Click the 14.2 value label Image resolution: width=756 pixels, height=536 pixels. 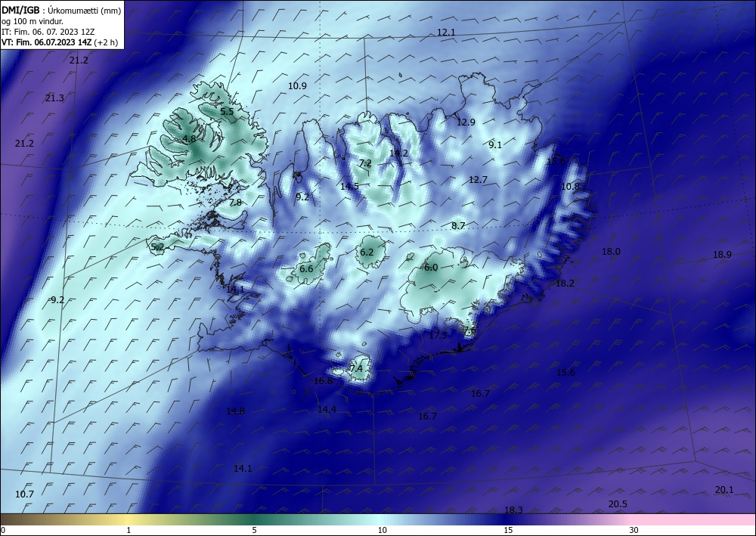pyautogui.click(x=398, y=153)
